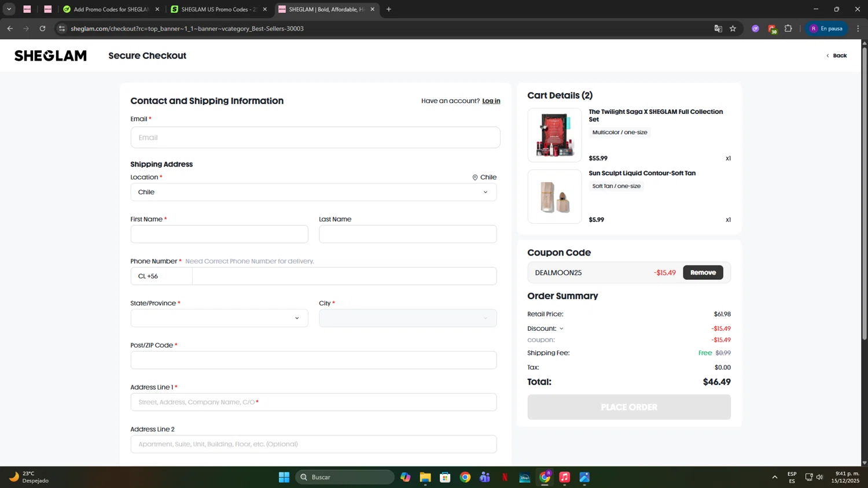Click the Last Name field

point(408,234)
